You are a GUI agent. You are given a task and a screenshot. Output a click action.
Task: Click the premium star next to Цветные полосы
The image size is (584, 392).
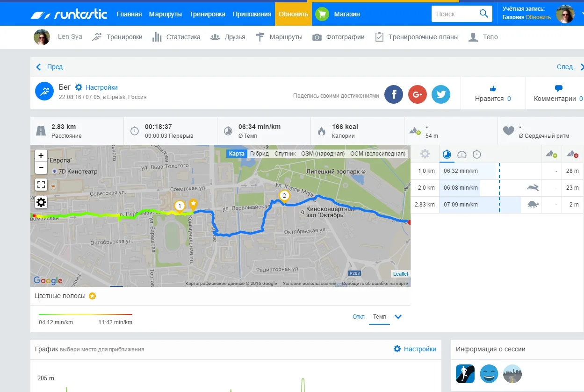click(x=93, y=296)
